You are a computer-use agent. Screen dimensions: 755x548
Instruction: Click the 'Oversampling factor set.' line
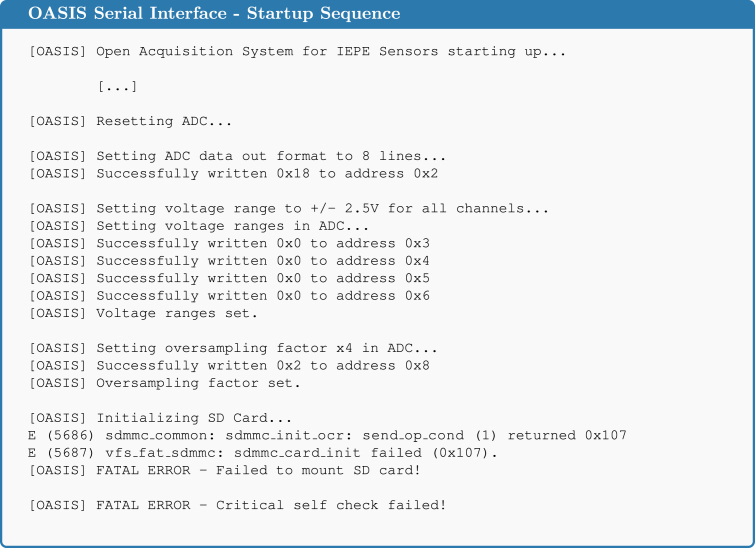(165, 383)
